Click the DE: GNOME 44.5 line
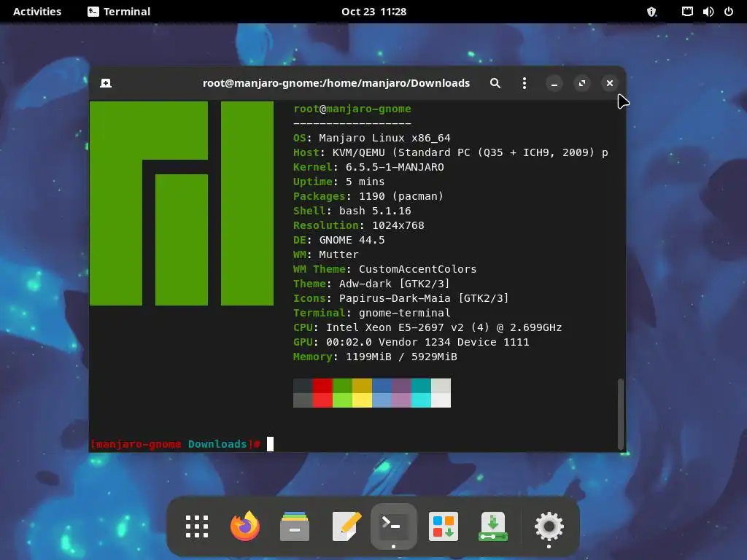This screenshot has height=560, width=747. coord(338,239)
